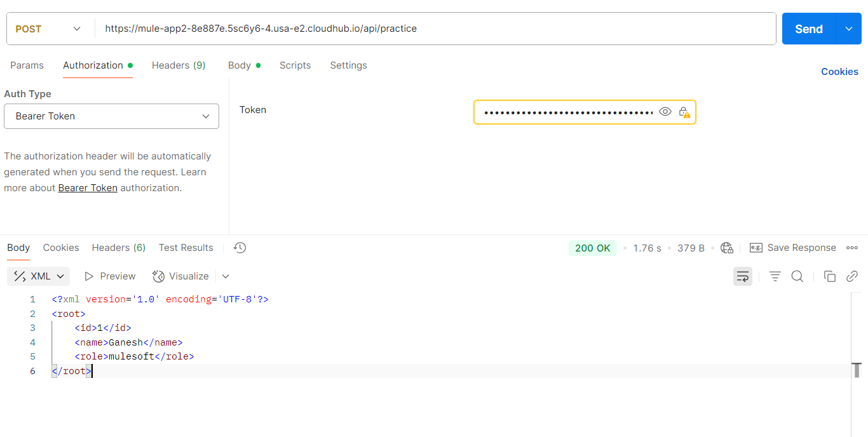Reveal the hidden Bearer token
Image resolution: width=868 pixels, height=437 pixels.
click(x=665, y=111)
